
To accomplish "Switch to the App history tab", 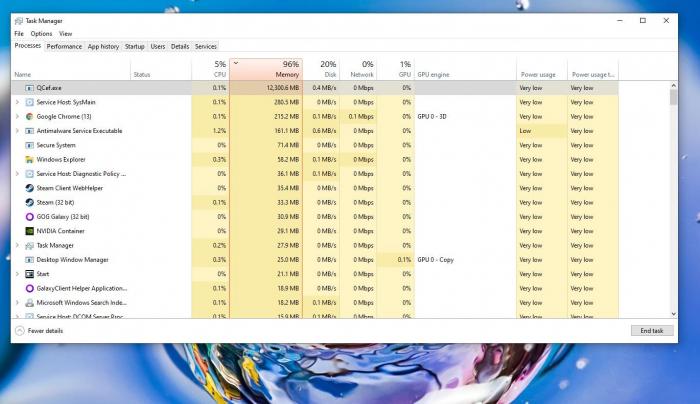I will [103, 46].
